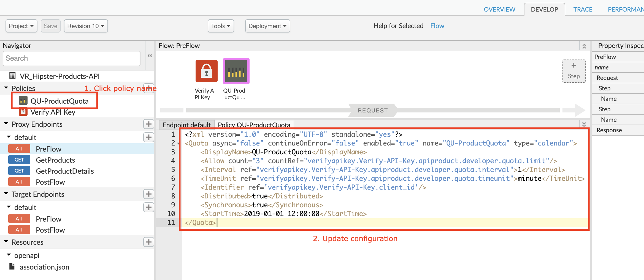
Task: Click the All badge beside target PostFlow
Action: [x=19, y=230]
